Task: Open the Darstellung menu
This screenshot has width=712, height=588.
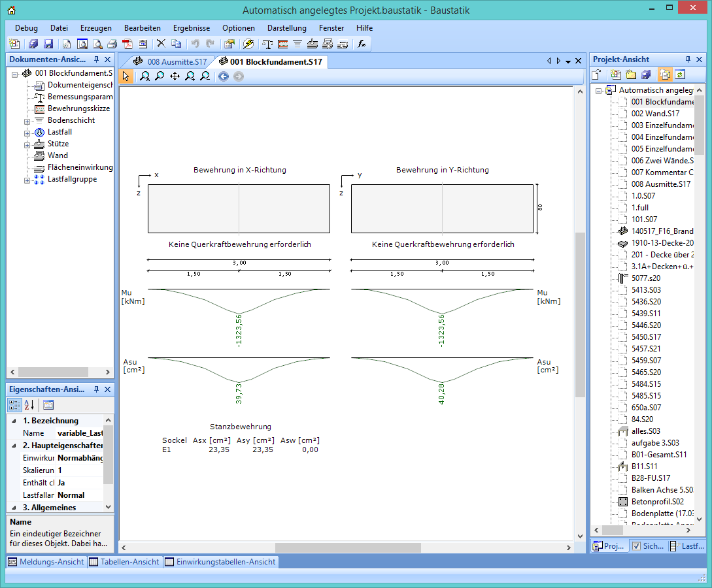Action: (x=287, y=28)
